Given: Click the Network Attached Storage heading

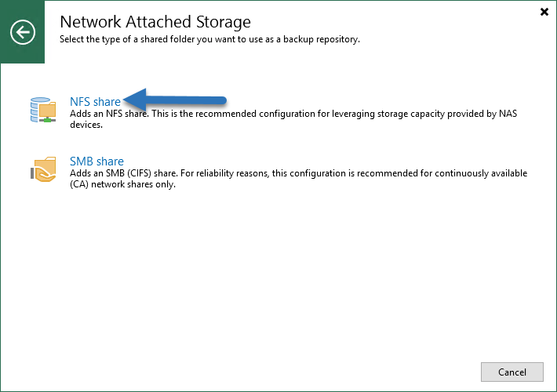Looking at the screenshot, I should [155, 22].
